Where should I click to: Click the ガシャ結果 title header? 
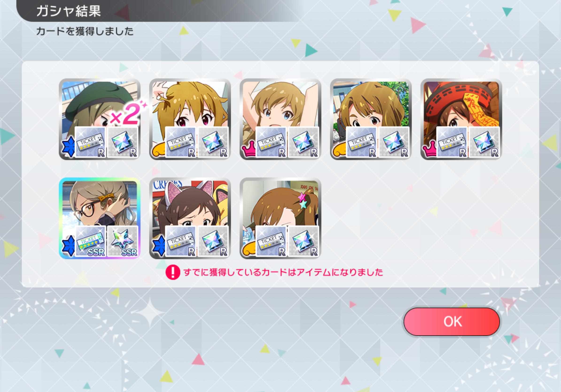click(x=69, y=11)
